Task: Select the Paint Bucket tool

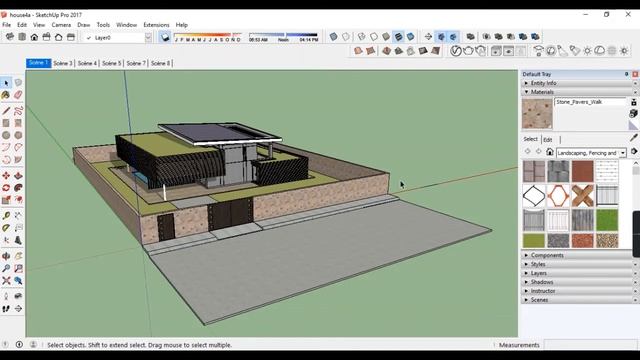Action: point(6,95)
